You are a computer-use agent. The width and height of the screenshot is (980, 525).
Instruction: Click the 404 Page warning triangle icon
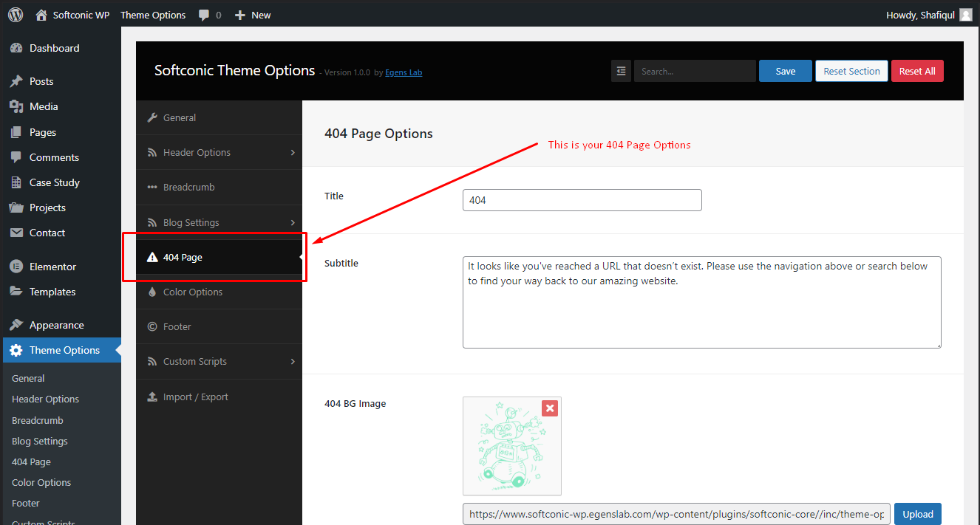pos(152,257)
